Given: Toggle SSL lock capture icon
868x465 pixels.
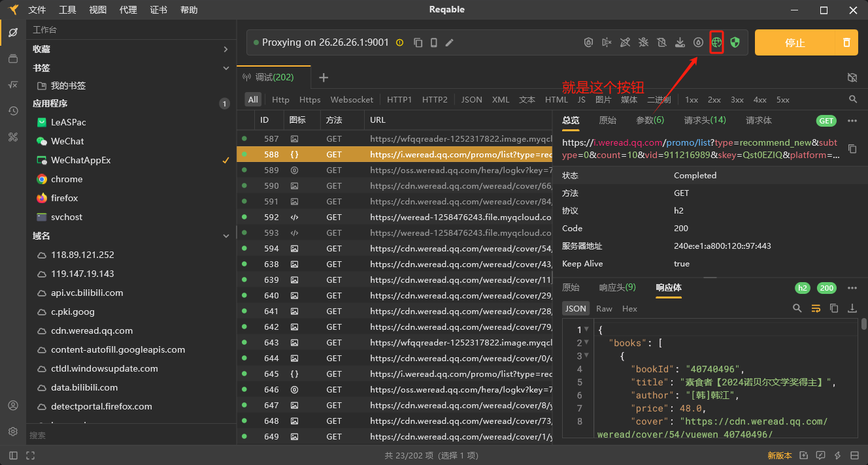Looking at the screenshot, I should (589, 42).
